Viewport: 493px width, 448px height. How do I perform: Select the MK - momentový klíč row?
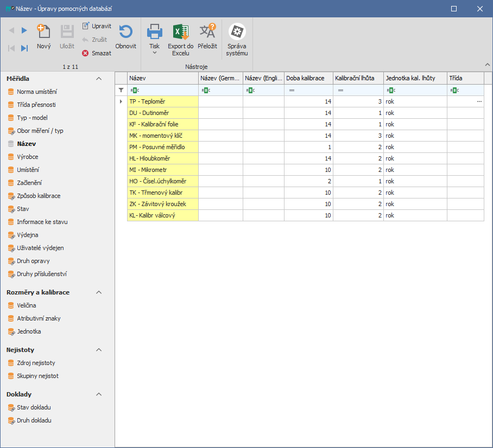[305, 136]
